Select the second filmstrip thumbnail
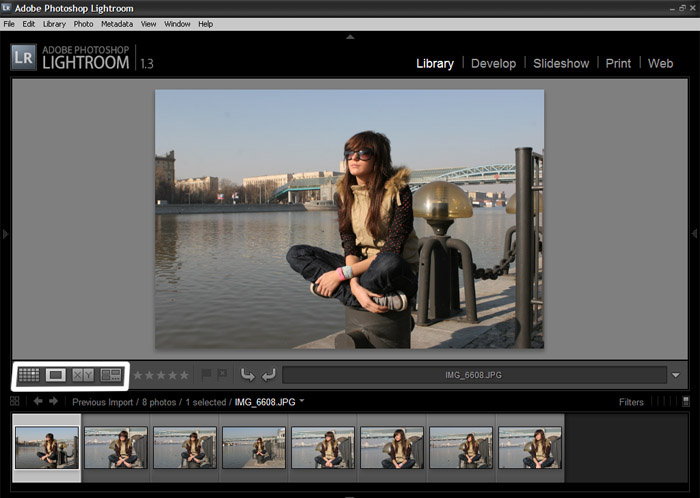The width and height of the screenshot is (700, 498). point(116,447)
